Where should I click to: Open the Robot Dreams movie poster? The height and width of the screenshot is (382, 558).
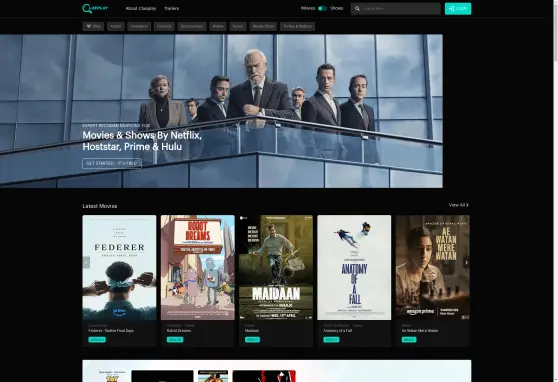198,267
